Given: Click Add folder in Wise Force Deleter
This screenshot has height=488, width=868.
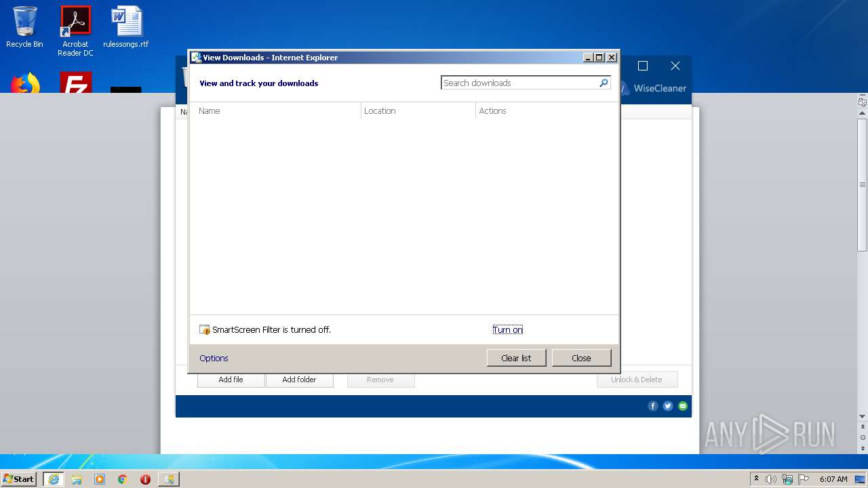Looking at the screenshot, I should tap(299, 380).
